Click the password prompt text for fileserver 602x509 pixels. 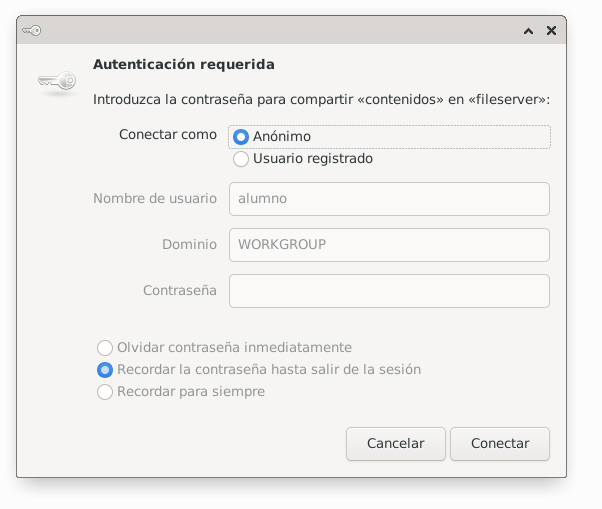tap(321, 99)
